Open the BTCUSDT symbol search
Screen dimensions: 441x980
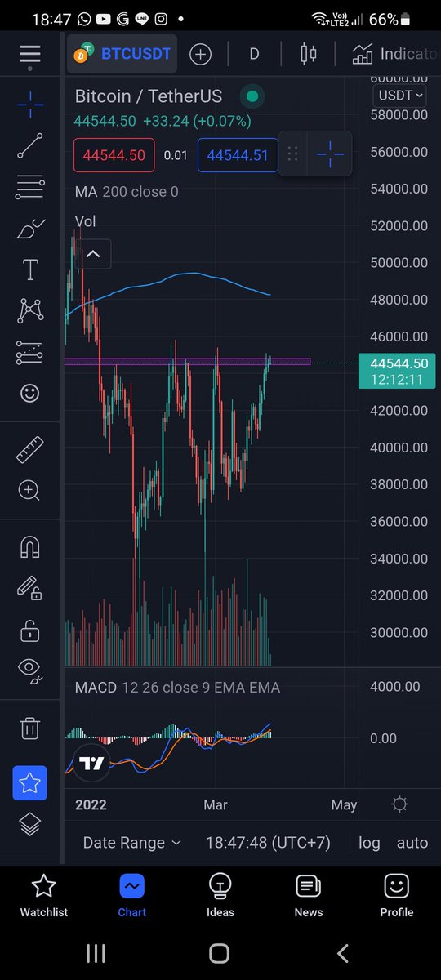(122, 54)
